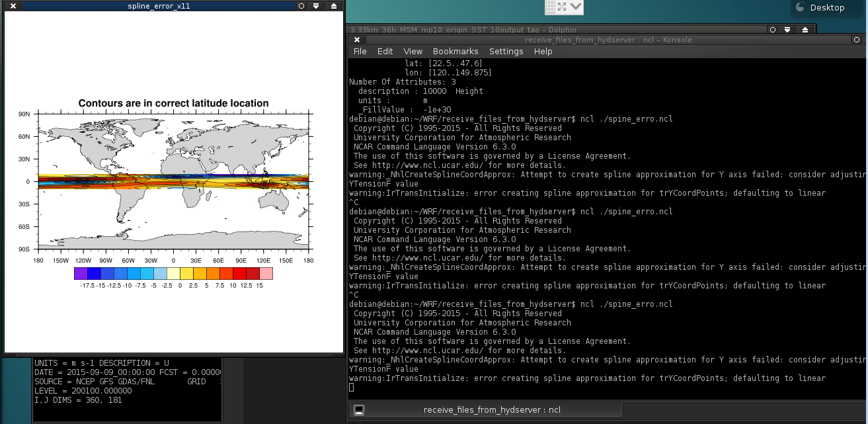The image size is (868, 424).
Task: Close the spline_error_x11 window
Action: [12, 5]
